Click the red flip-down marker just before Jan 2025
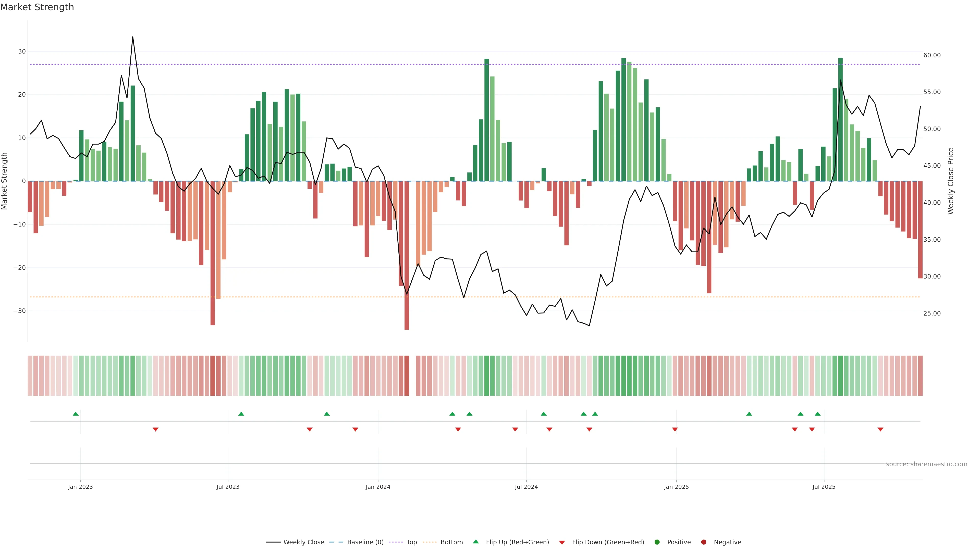980x551 pixels. tap(675, 429)
